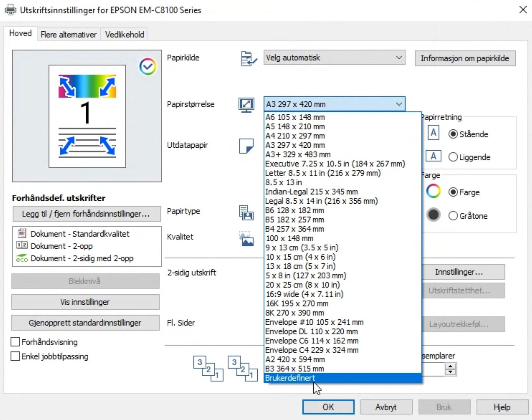This screenshot has height=420, width=532.
Task: Select Liggende landscape orientation
Action: point(453,157)
